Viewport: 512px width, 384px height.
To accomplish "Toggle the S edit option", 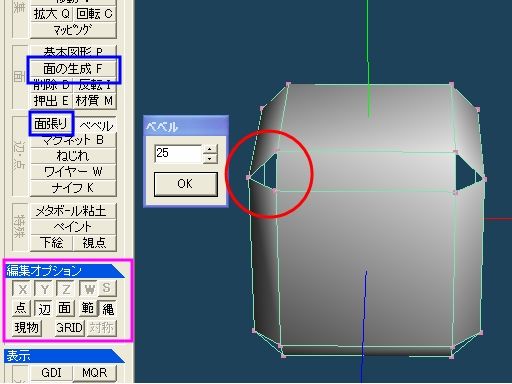I will tap(107, 289).
